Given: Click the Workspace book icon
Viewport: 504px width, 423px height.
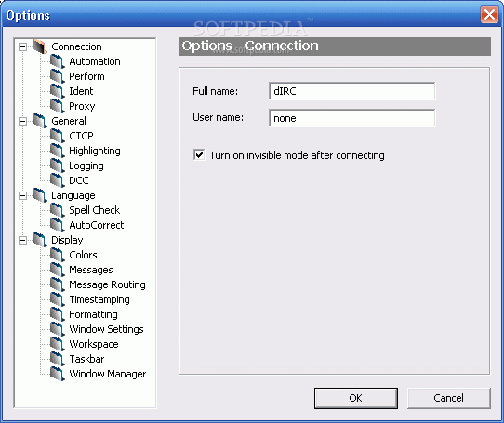Looking at the screenshot, I should click(58, 344).
